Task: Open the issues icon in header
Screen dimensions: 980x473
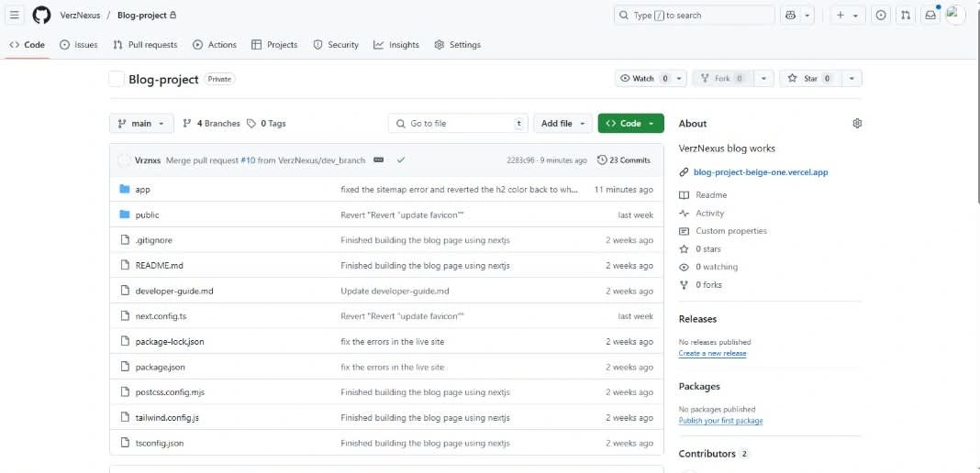Action: tap(881, 15)
